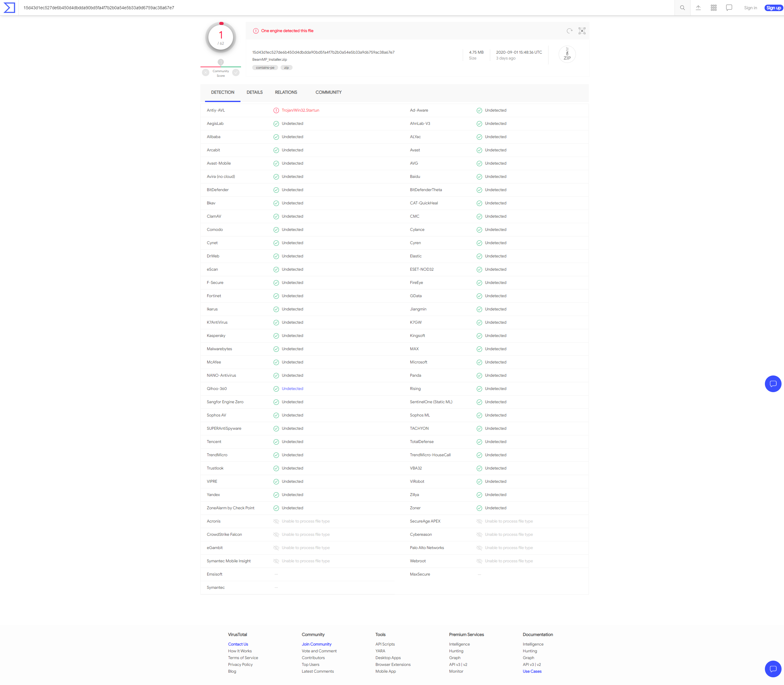Click the VirusTotal logo icon
The height and width of the screenshot is (685, 784).
(x=9, y=8)
